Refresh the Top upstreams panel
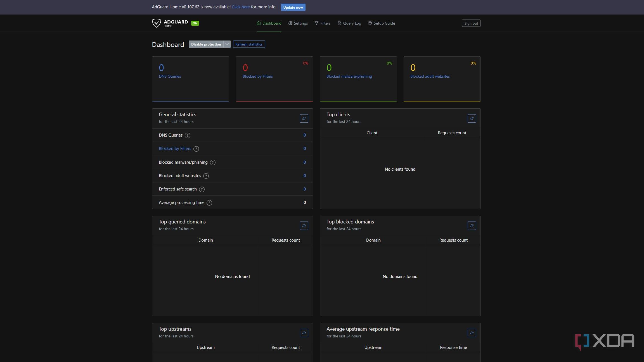Screen dimensions: 644x362 (304, 333)
